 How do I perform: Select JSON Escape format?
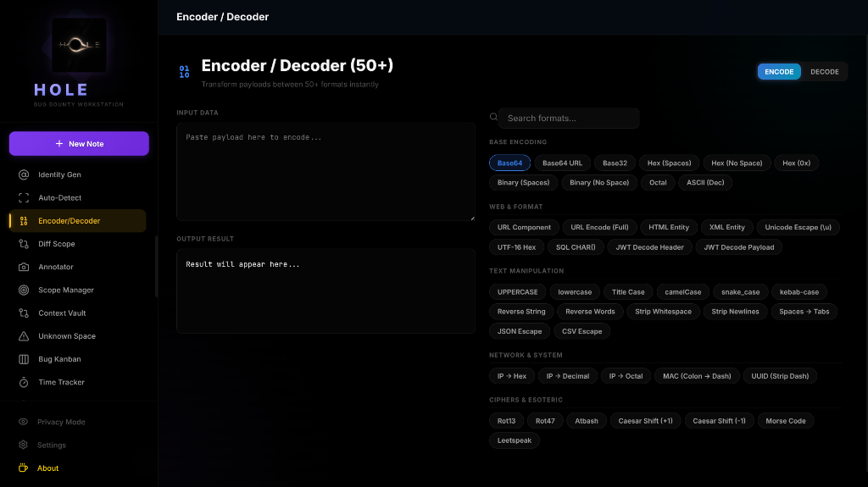520,331
